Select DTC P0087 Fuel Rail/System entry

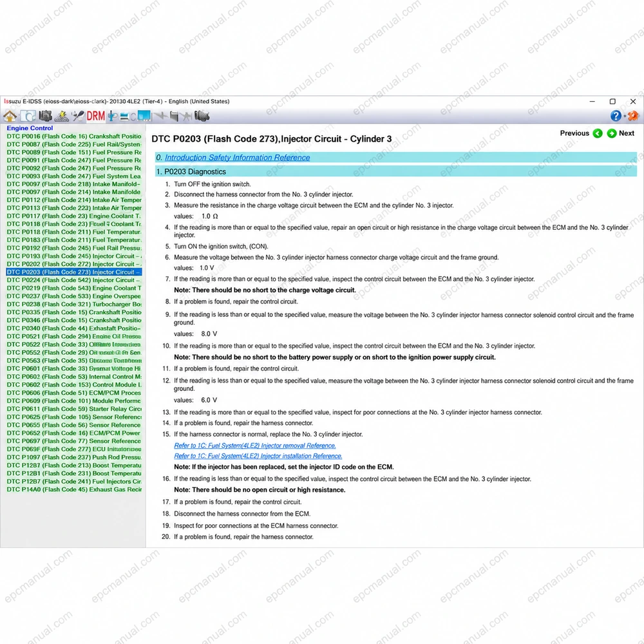(x=74, y=144)
